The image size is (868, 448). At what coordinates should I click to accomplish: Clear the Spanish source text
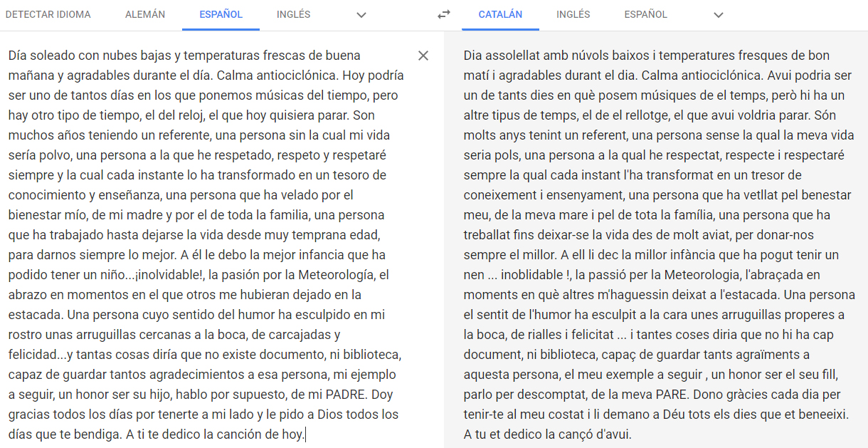coord(423,56)
